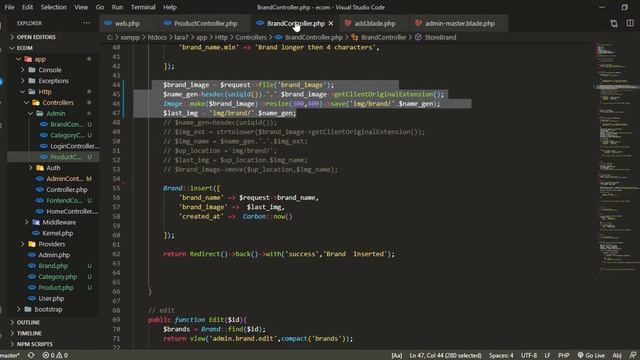Screen dimensions: 640x360
Task: Close the BrandController.php tab
Action: click(x=331, y=23)
